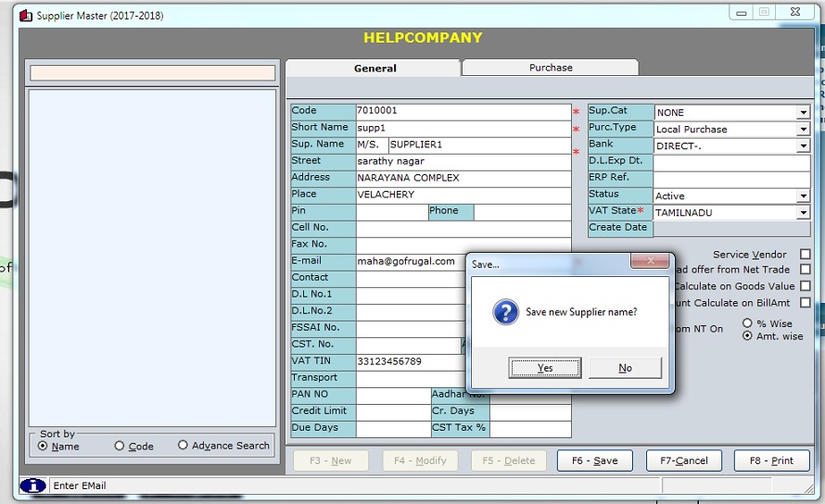Open the Bank dropdown showing DIRECT-.
The height and width of the screenshot is (504, 825).
[x=803, y=146]
